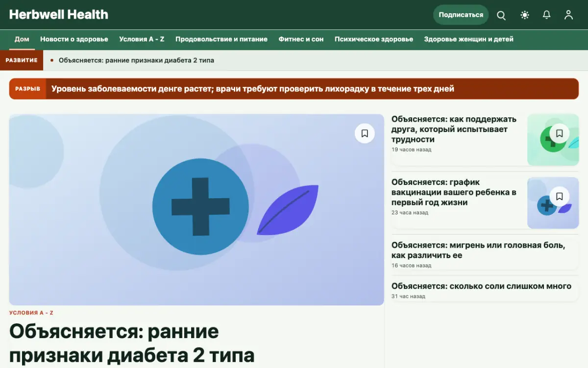This screenshot has width=588, height=368.
Task: Open the dengue breaking news banner headline
Action: click(x=253, y=89)
